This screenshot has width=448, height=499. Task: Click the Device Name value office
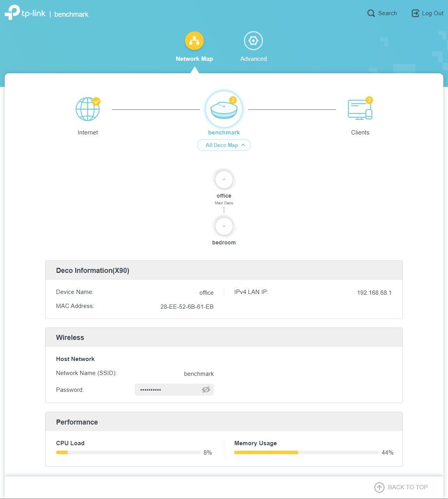[206, 293]
